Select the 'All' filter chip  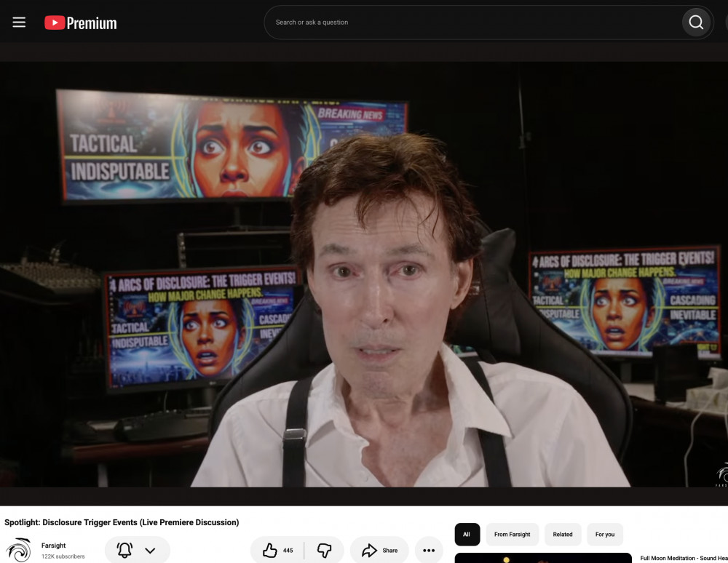pyautogui.click(x=467, y=534)
